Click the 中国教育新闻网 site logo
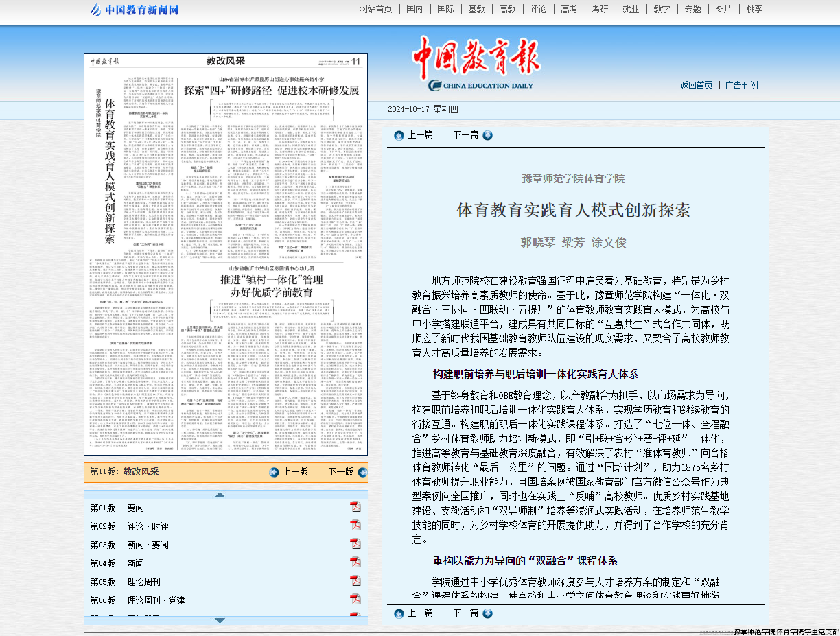This screenshot has height=636, width=840. pos(135,10)
